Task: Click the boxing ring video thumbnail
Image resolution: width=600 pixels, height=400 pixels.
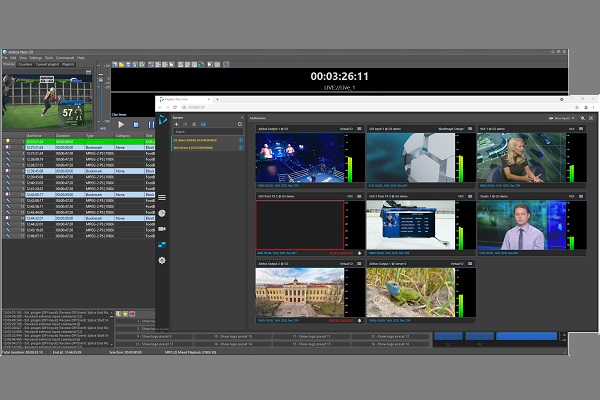Action: (x=300, y=157)
